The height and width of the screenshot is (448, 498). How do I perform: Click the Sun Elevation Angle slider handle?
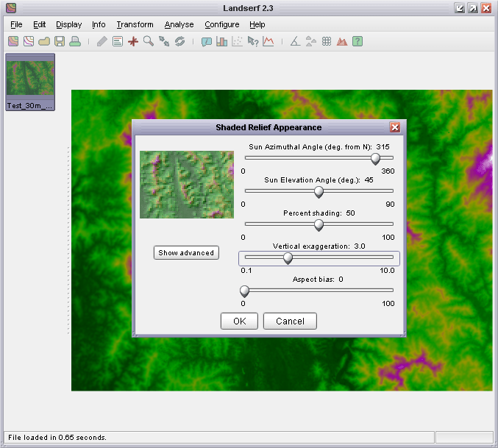(319, 192)
